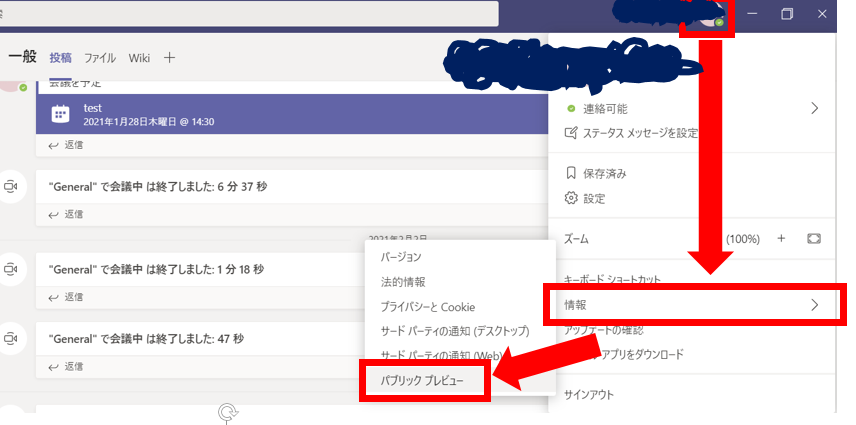Open プライバシーと Cookie
The width and height of the screenshot is (856, 425).
click(x=427, y=307)
